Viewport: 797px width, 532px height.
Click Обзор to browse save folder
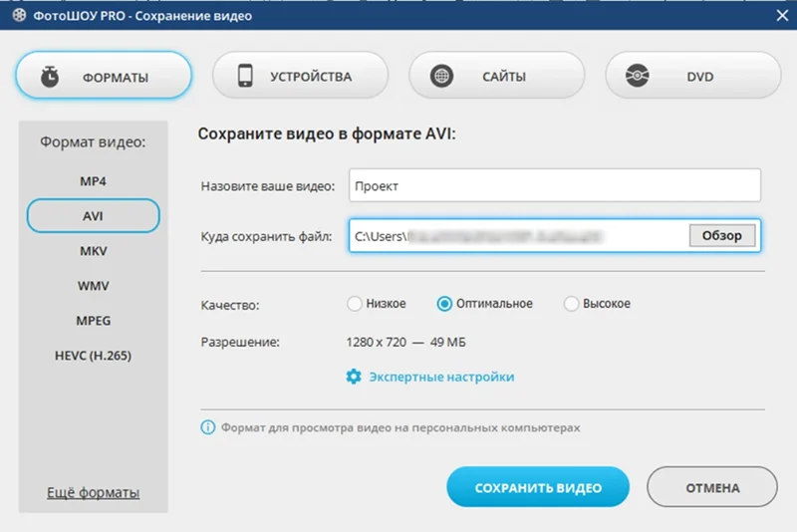(x=721, y=236)
